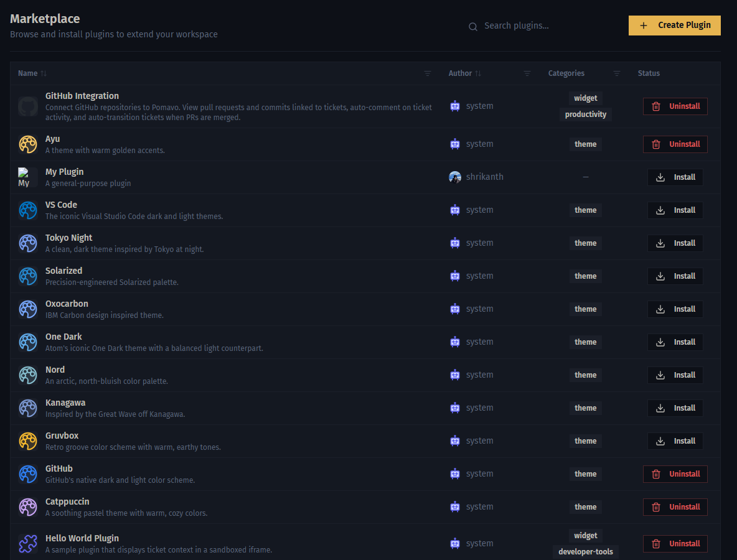Sort by Author using the sort arrows
Screen dimensions: 737x560
(x=478, y=73)
